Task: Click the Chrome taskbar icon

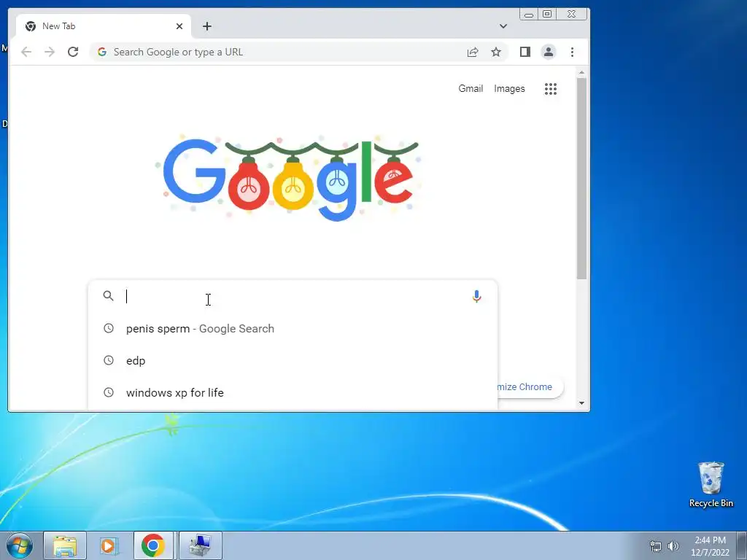Action: [153, 545]
